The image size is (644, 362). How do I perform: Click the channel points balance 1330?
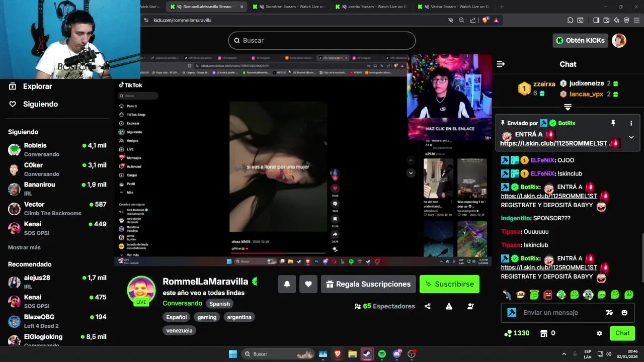pyautogui.click(x=517, y=333)
